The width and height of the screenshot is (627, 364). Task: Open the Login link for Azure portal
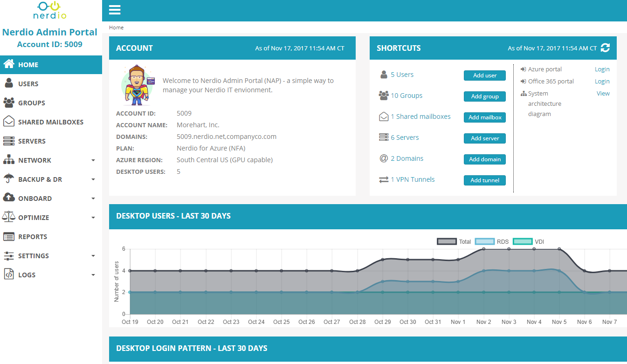[x=602, y=69]
